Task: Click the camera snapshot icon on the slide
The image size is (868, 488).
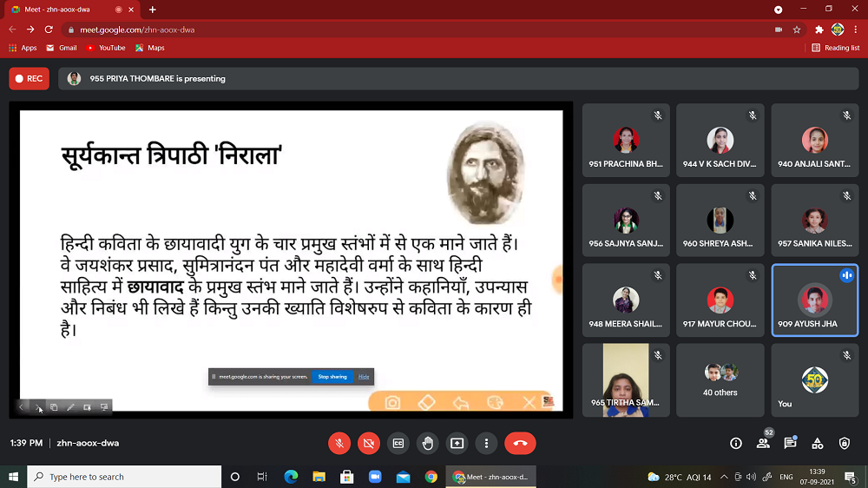Action: click(392, 402)
